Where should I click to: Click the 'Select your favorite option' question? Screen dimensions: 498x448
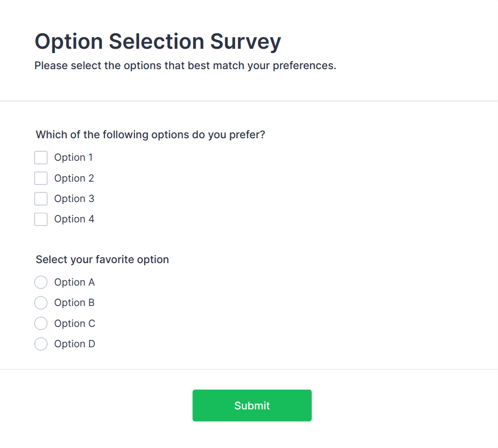pos(102,259)
